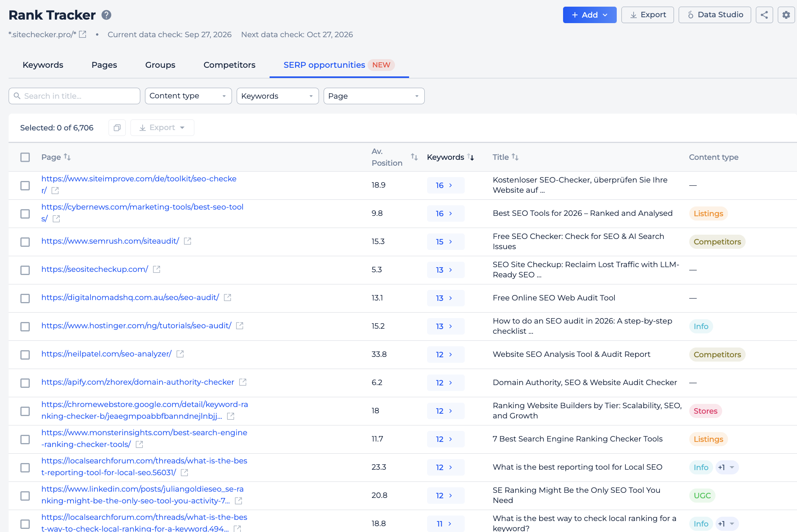The height and width of the screenshot is (532, 797).
Task: Open the Page filter dropdown
Action: click(374, 96)
